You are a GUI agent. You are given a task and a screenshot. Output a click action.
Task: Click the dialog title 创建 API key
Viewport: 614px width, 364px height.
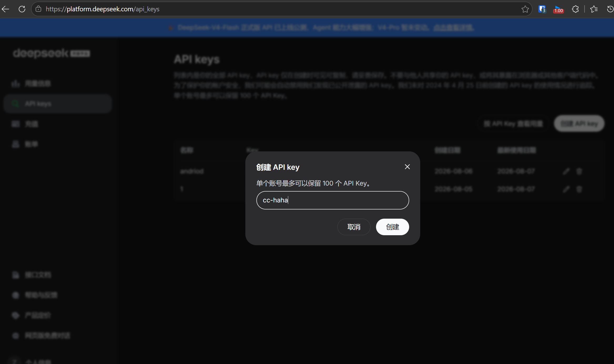[x=278, y=167]
